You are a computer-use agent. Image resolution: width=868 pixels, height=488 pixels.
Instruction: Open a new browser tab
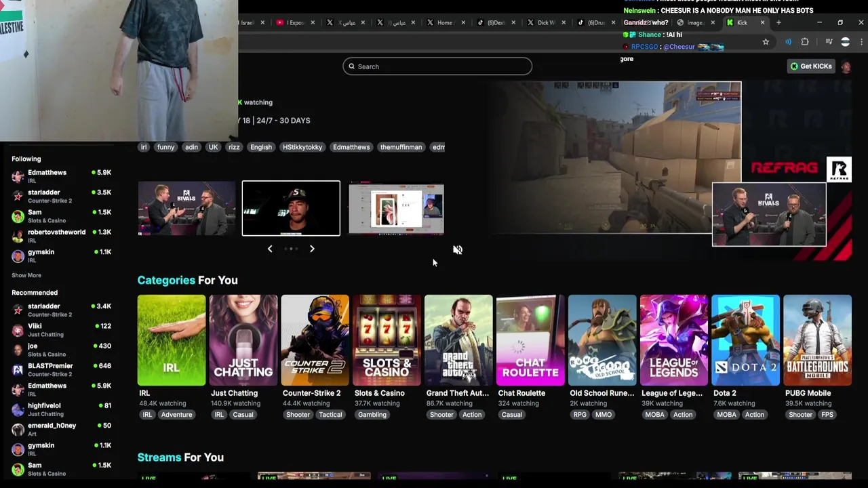[x=778, y=22]
